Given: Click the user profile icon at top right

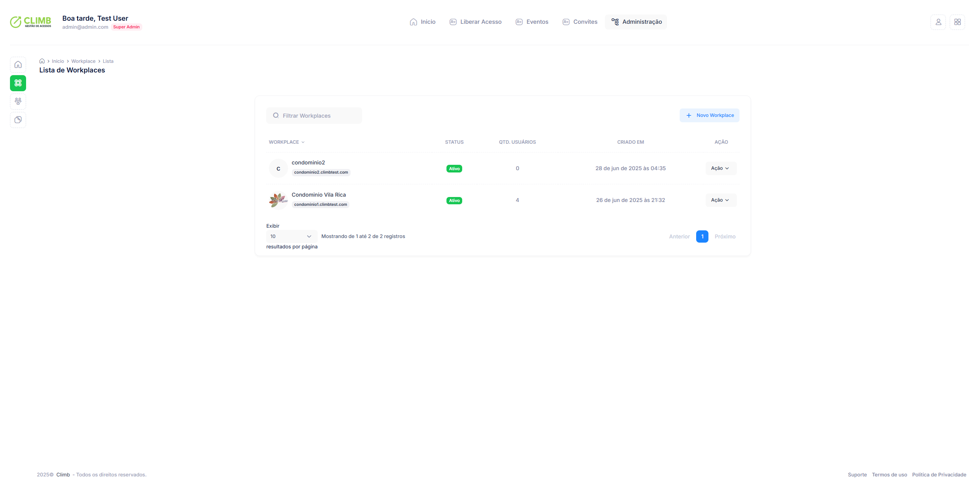Looking at the screenshot, I should coord(938,22).
